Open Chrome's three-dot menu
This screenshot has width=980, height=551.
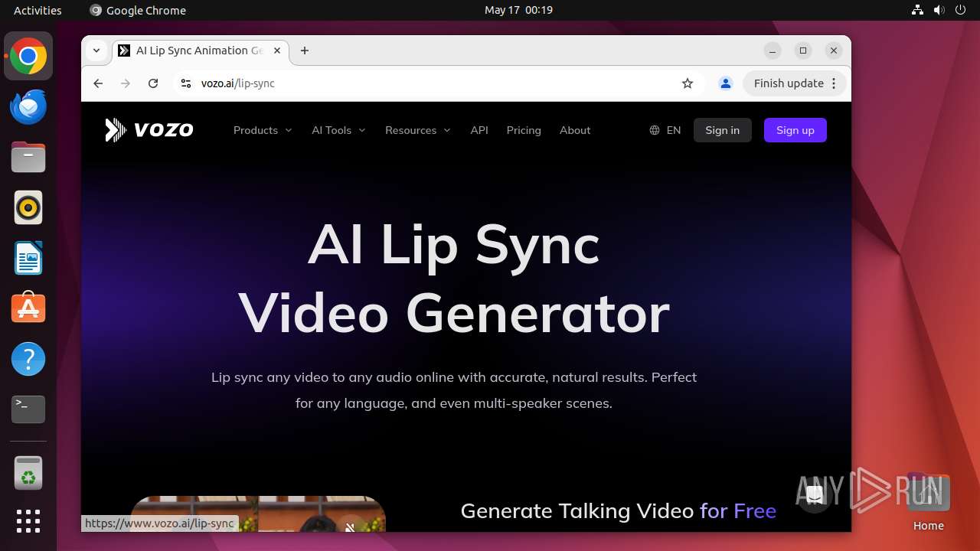click(834, 83)
